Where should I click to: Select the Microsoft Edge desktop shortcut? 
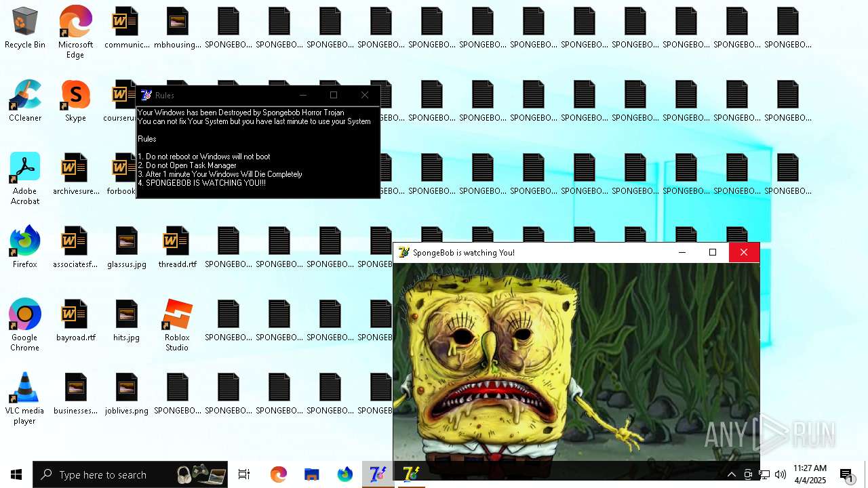coord(75,32)
